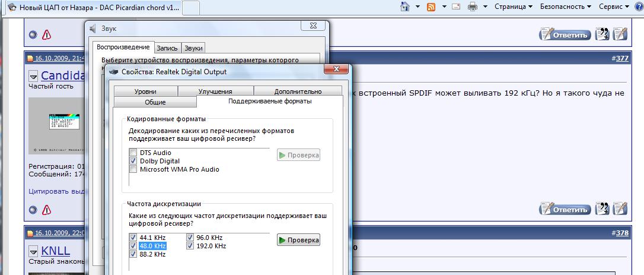Toggle the 44.1 KHz sample rate
The width and height of the screenshot is (644, 275).
(x=133, y=238)
